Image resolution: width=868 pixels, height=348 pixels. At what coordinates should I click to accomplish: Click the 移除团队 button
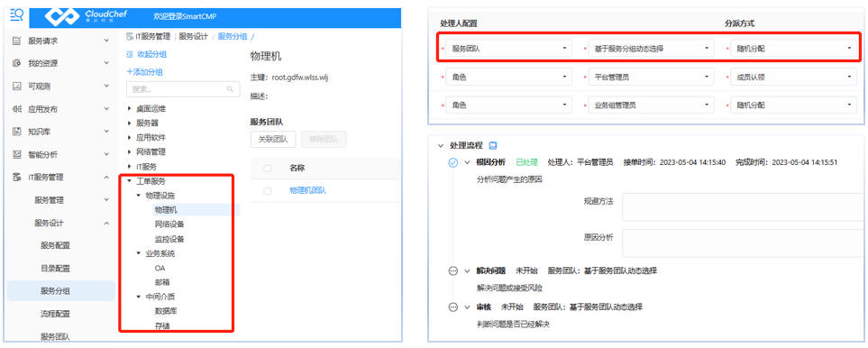pos(324,140)
